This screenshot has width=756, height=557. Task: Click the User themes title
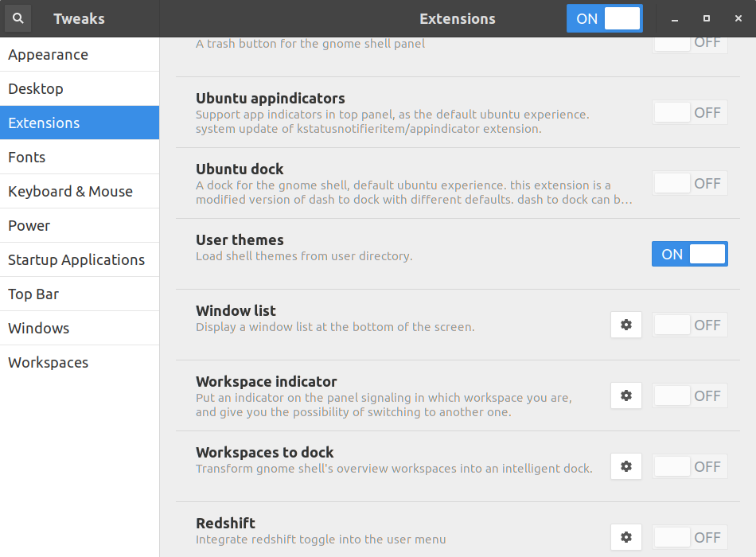[240, 240]
